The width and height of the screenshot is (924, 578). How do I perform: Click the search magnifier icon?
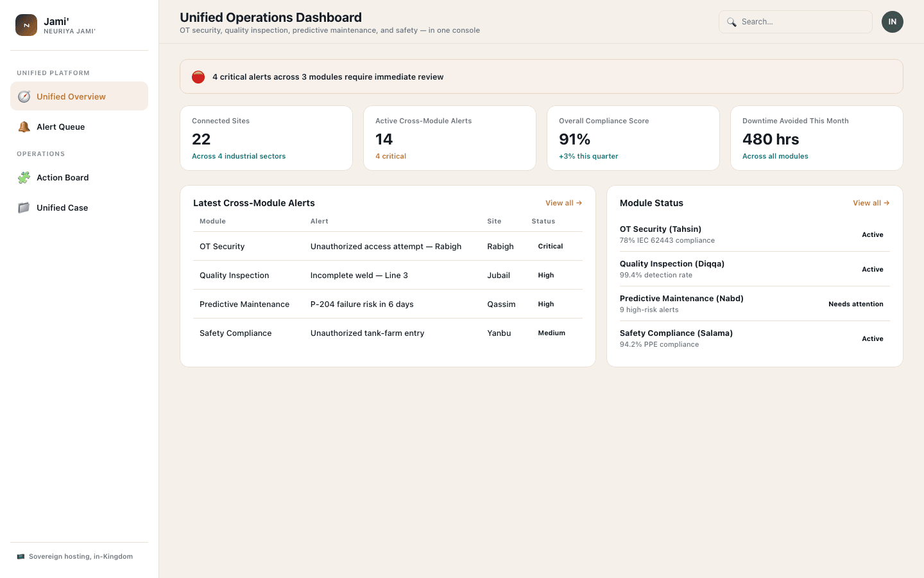(x=732, y=22)
